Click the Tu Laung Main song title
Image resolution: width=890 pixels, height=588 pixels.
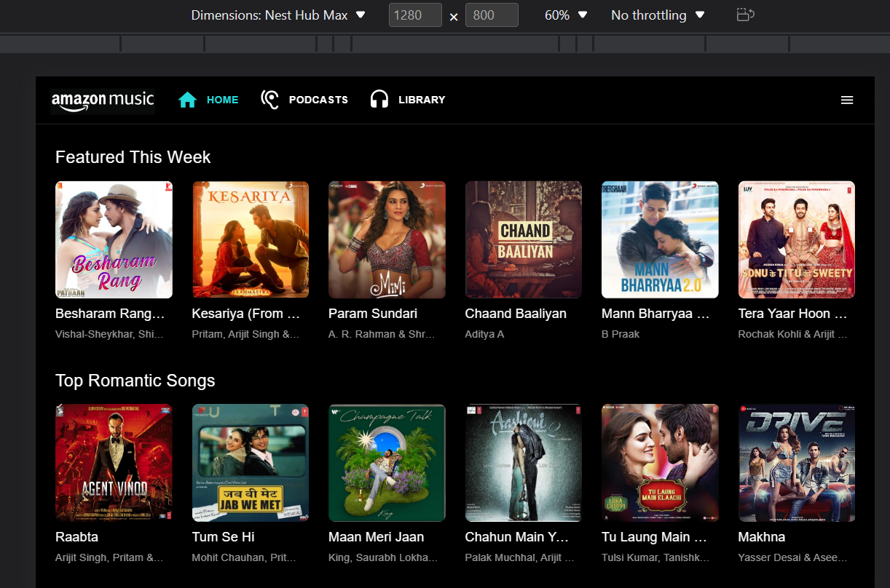click(x=655, y=537)
